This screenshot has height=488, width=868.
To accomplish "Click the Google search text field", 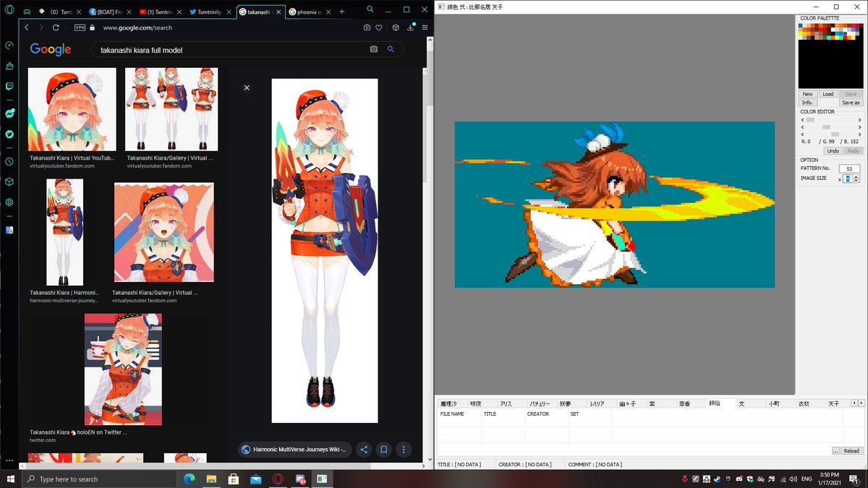I will [x=231, y=50].
